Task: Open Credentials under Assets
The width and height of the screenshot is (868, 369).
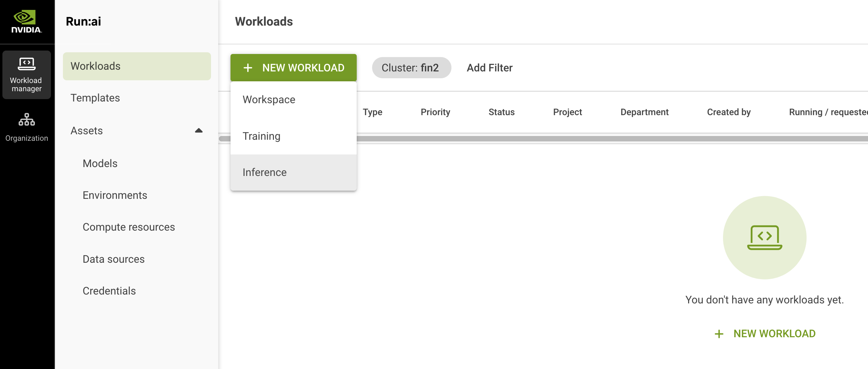Action: [109, 291]
